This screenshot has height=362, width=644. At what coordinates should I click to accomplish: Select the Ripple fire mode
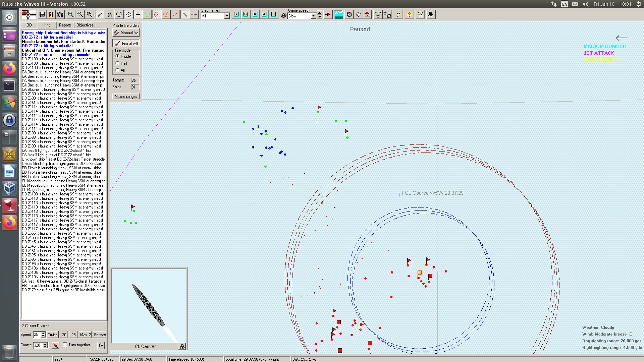click(x=117, y=56)
